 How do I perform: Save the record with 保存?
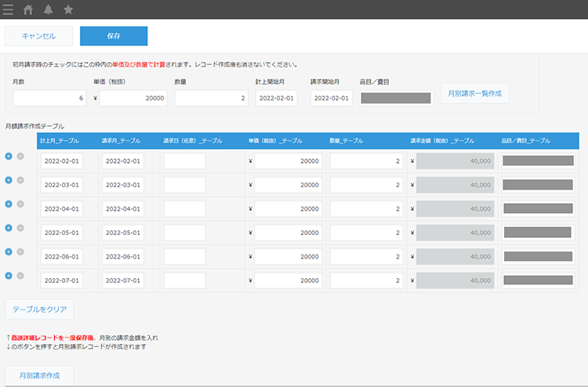(114, 36)
